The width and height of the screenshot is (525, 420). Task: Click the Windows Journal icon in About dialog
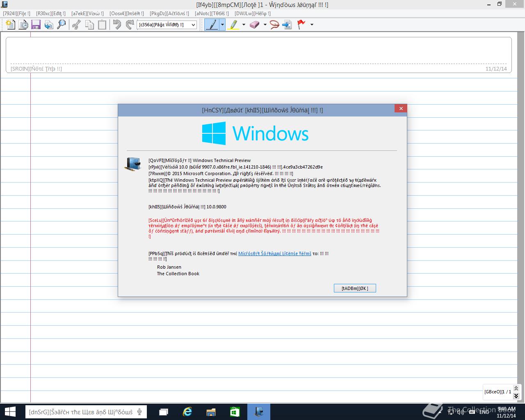[x=133, y=164]
